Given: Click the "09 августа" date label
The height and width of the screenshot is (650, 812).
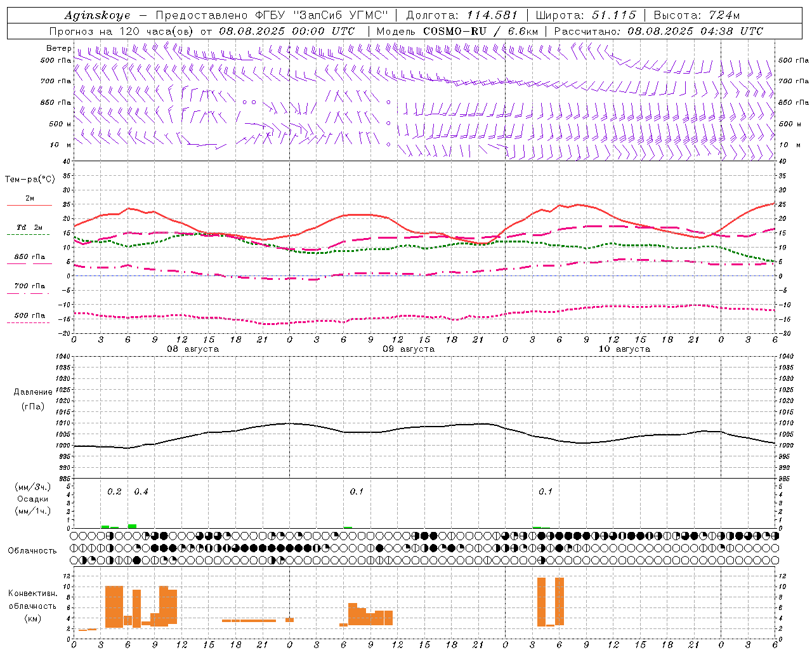Looking at the screenshot, I should (x=409, y=349).
